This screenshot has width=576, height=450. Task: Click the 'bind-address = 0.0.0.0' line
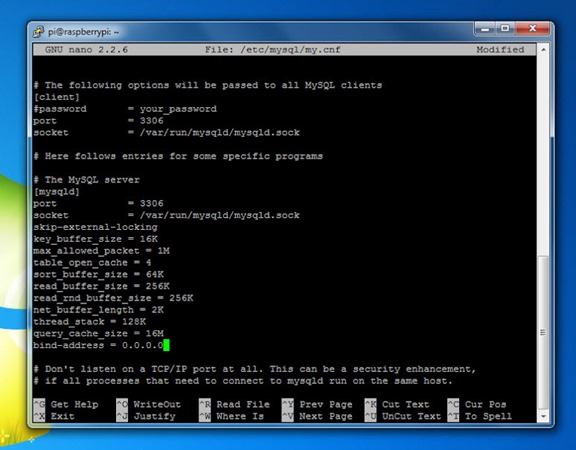click(x=98, y=345)
